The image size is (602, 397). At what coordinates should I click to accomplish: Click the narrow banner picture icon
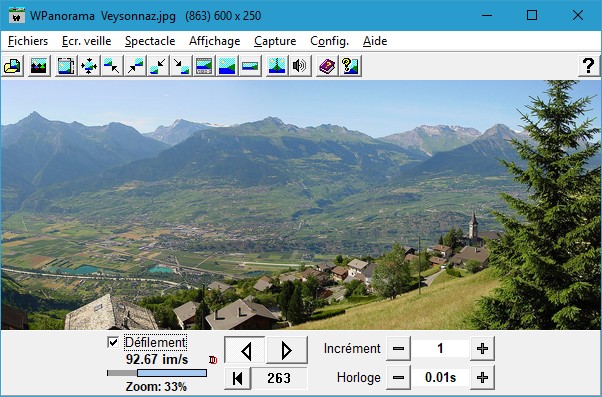pyautogui.click(x=250, y=66)
